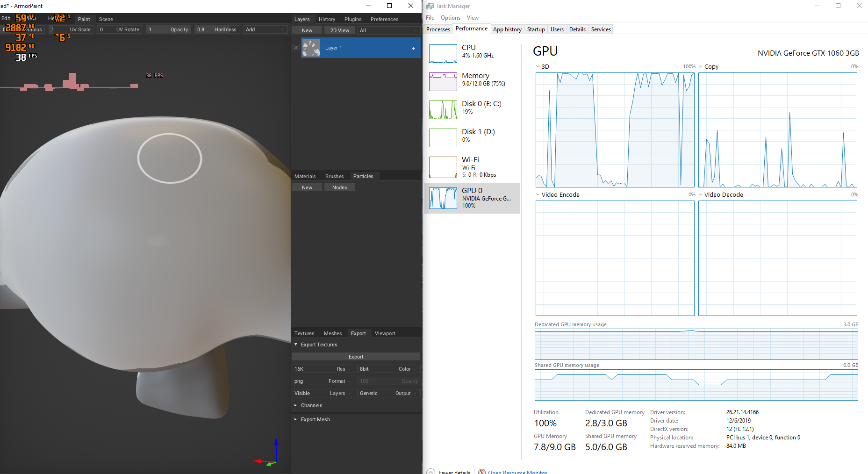Select GPU 0 NVIDIA GeForce entry
Viewport: 868px width, 474px height.
[x=472, y=198]
